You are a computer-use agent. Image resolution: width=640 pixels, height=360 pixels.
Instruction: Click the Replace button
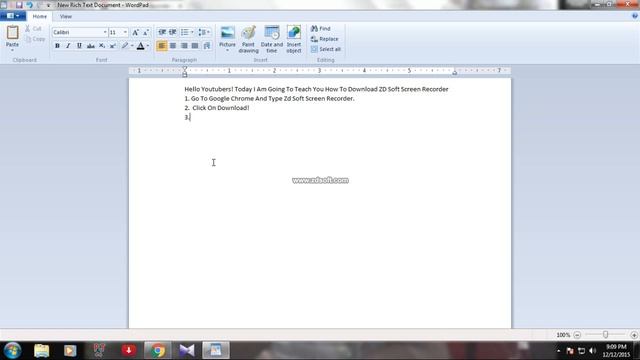pos(324,39)
